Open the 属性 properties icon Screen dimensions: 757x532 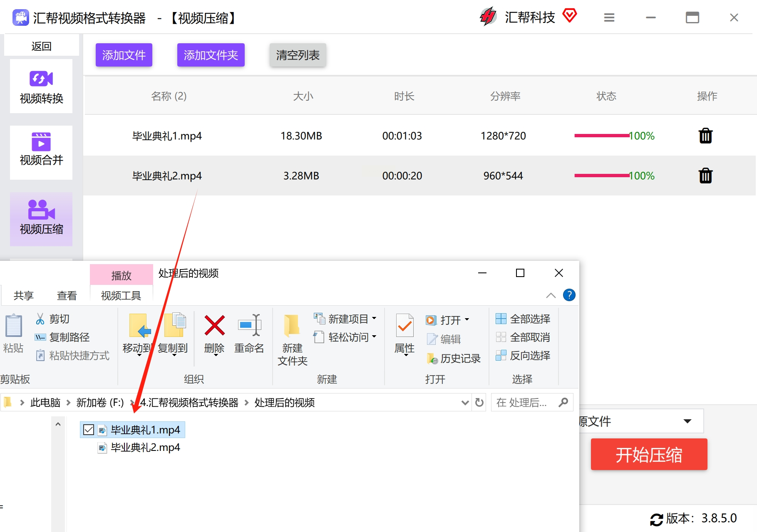point(405,326)
